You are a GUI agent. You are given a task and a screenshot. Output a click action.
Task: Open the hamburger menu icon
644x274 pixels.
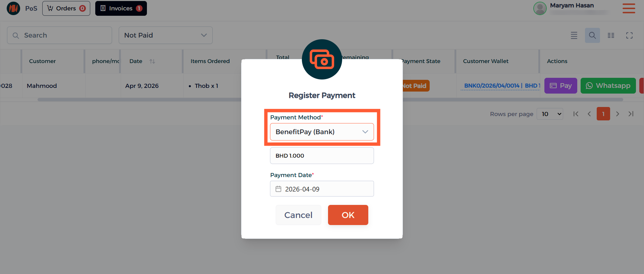(x=629, y=8)
